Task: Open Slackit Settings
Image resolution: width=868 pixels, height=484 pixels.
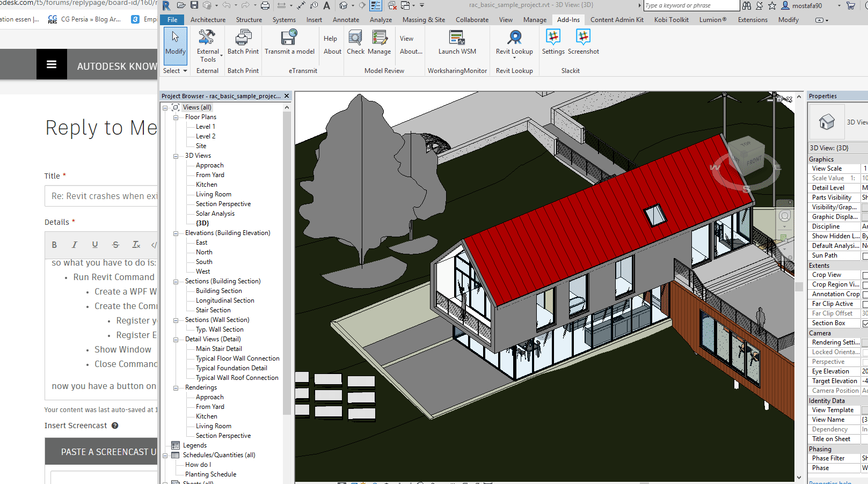Action: pyautogui.click(x=552, y=43)
